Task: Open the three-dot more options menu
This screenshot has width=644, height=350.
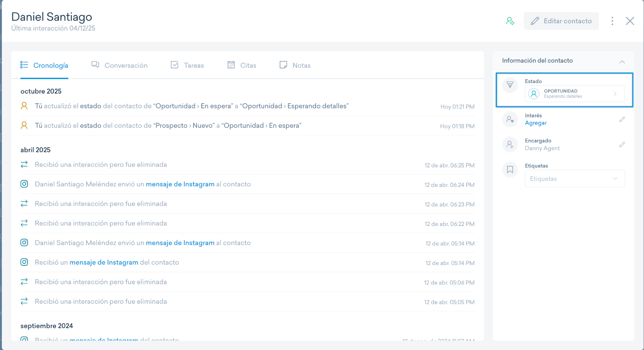Action: [x=612, y=21]
